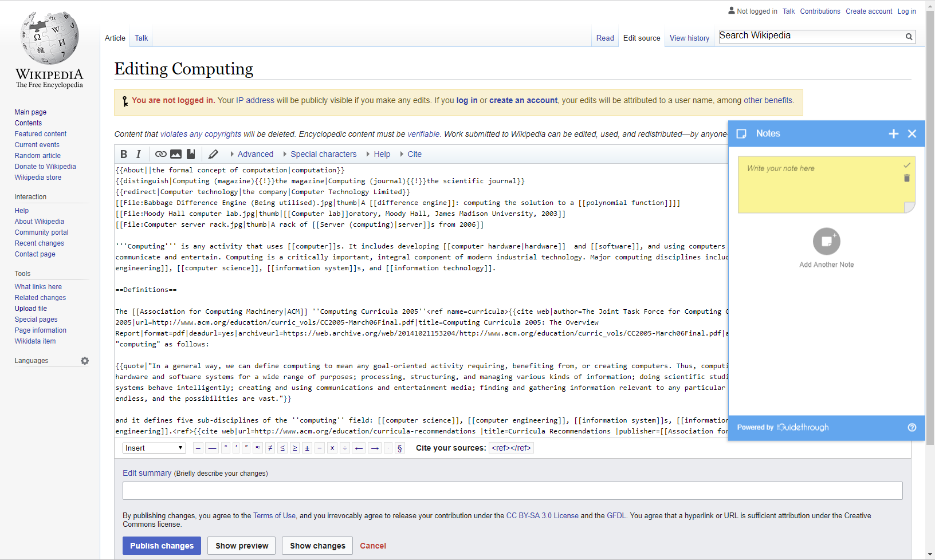Insert the degree symbol °
935x560 pixels.
(226, 448)
